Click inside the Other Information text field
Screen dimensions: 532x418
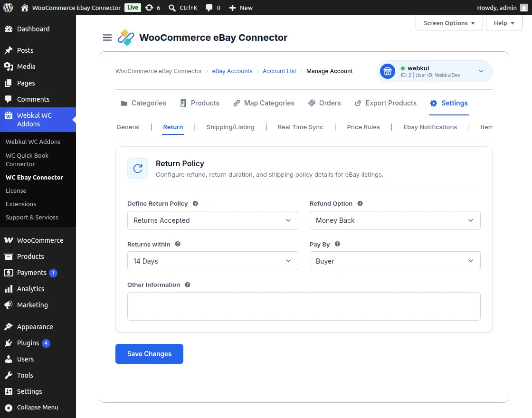pos(304,306)
